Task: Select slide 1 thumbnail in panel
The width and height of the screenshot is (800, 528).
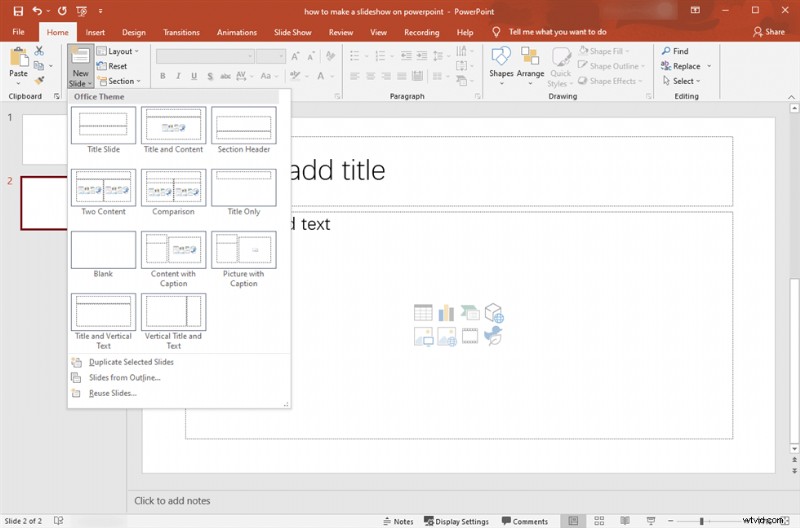Action: tap(45, 139)
